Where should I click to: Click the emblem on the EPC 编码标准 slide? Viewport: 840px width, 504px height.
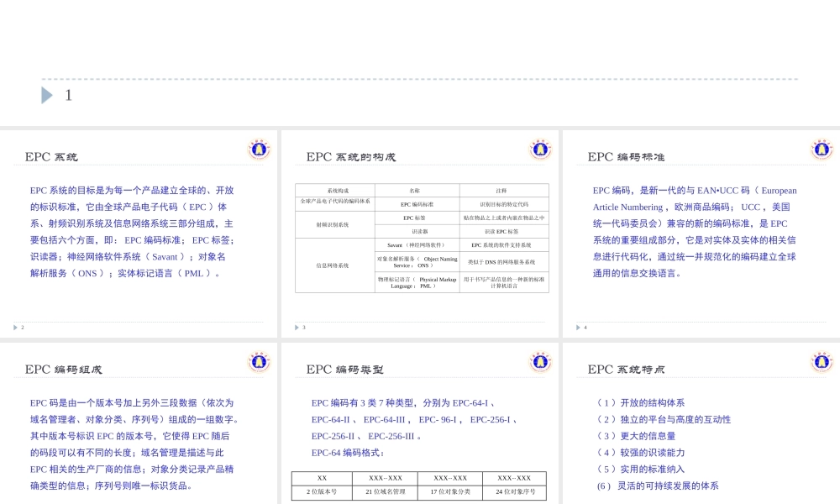tap(821, 149)
